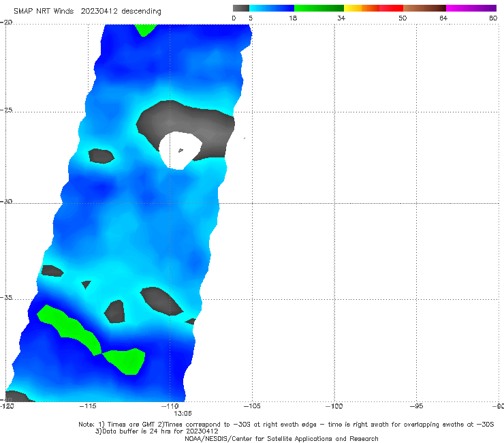Click the colorbar label '34'
Viewport: 504px width, 443px height.
[x=341, y=18]
